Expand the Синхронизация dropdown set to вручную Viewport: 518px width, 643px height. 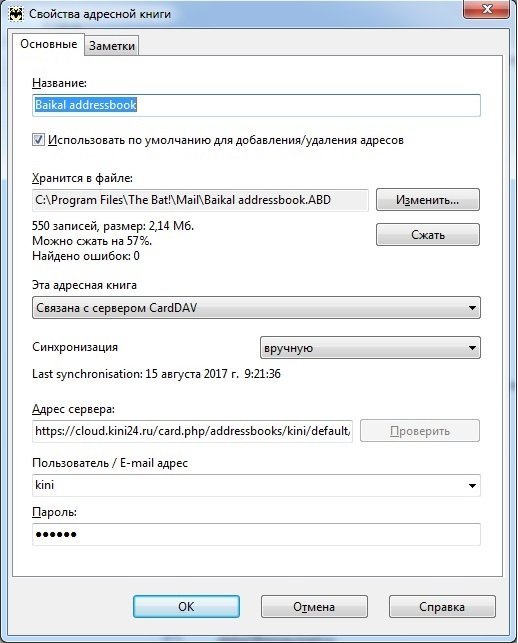click(370, 348)
